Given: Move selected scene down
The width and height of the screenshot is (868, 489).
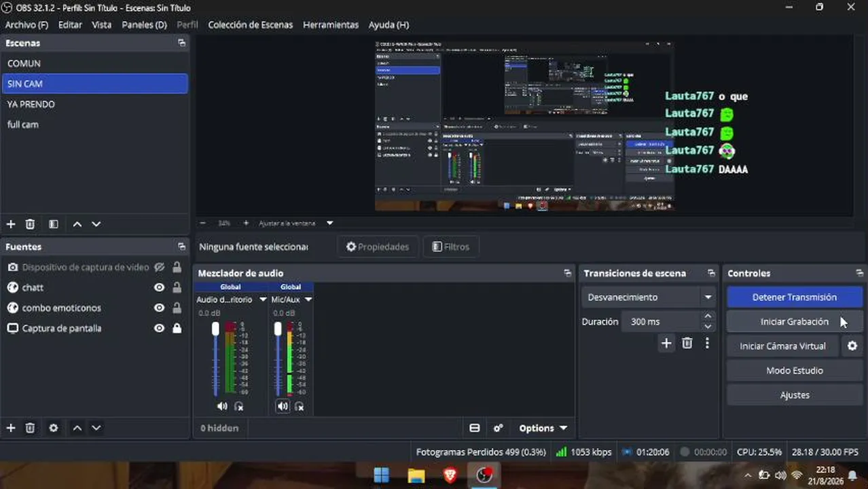Looking at the screenshot, I should pyautogui.click(x=96, y=224).
